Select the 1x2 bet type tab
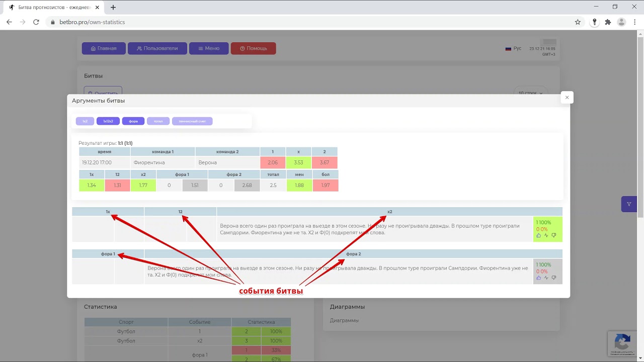 pyautogui.click(x=85, y=121)
